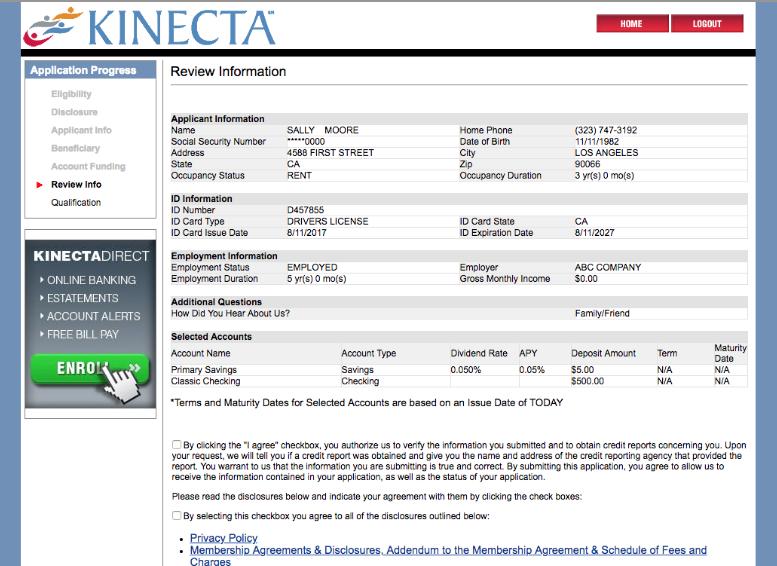Click the name SALLY MOORE
Screen dimensions: 777x566
tap(323, 130)
